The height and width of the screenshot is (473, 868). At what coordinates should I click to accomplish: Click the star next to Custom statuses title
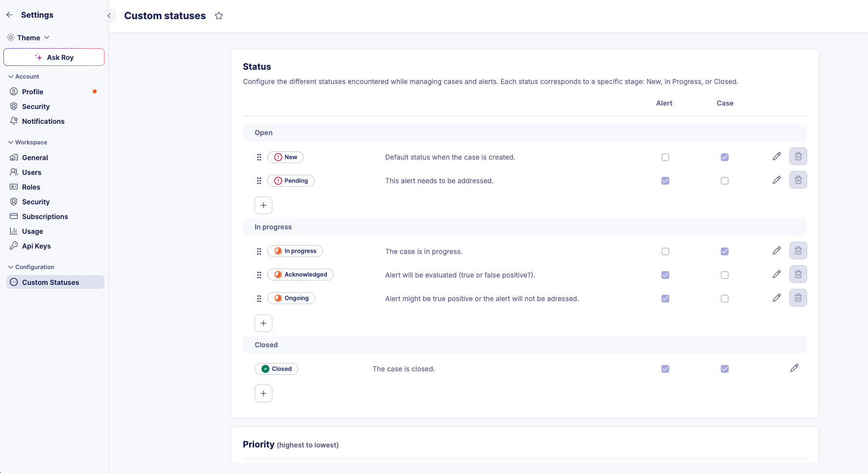pyautogui.click(x=219, y=15)
